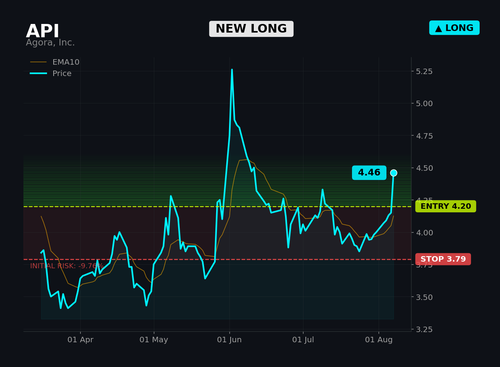Screen dimensions: 500x367
Task: Click the 4.75 y-axis tick label
Action: 424,136
